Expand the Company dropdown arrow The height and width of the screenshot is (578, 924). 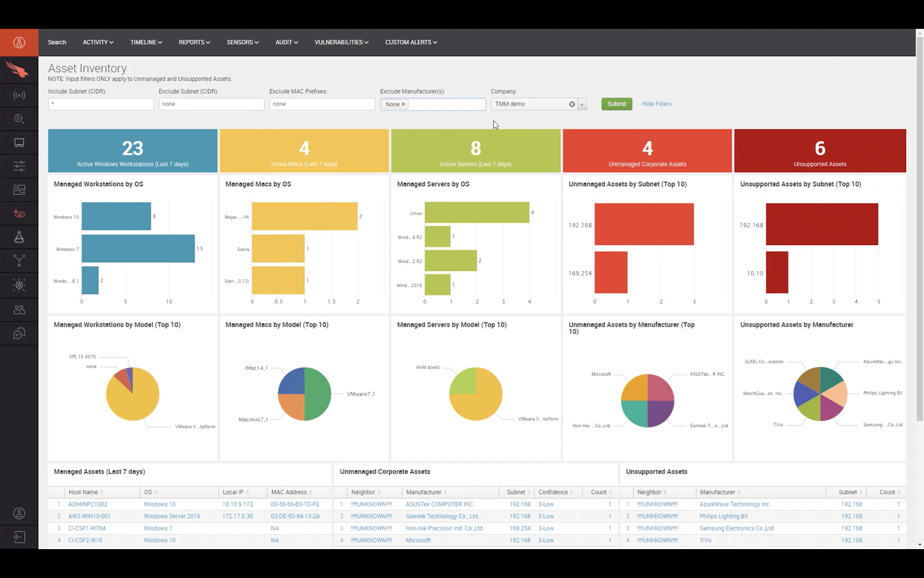[x=582, y=105]
